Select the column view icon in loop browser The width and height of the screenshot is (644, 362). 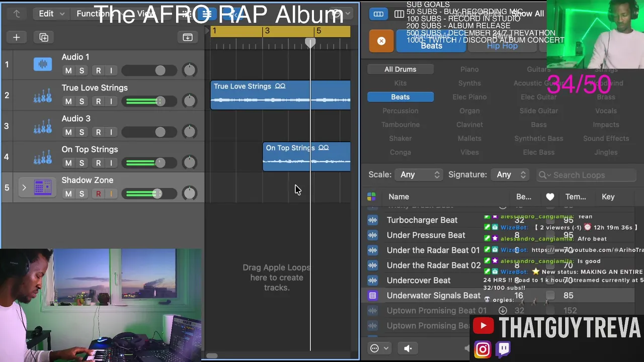coord(399,14)
